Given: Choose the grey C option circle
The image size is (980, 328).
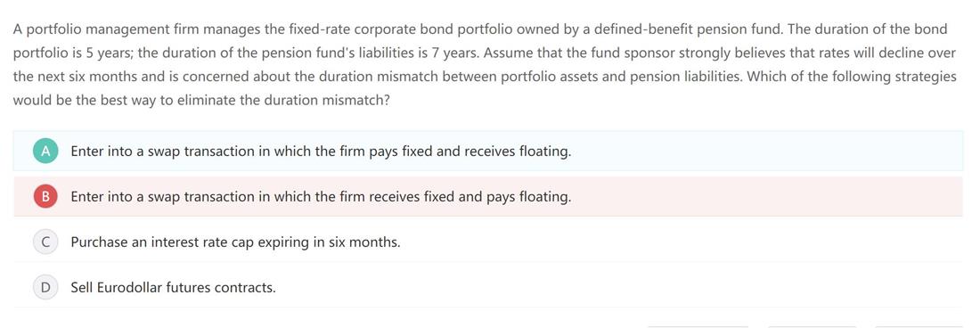Looking at the screenshot, I should (x=45, y=242).
